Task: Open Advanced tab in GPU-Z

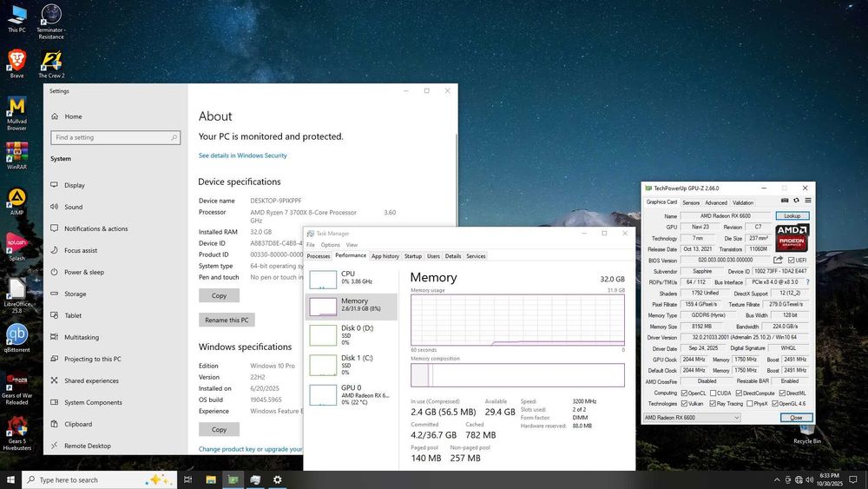Action: tap(716, 202)
